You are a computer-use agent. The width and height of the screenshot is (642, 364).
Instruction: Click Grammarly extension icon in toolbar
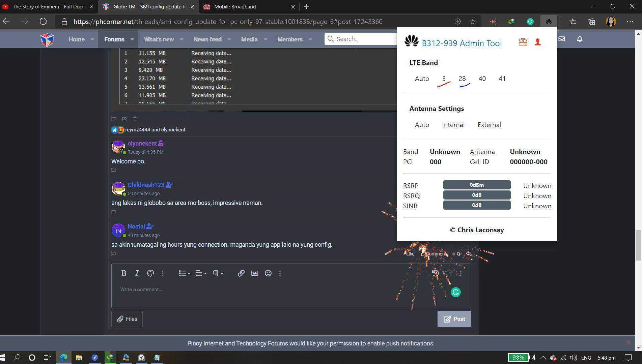coord(530,22)
